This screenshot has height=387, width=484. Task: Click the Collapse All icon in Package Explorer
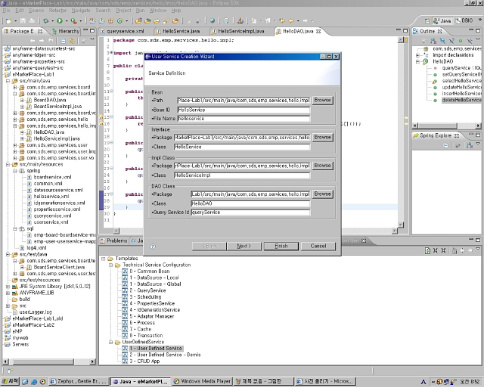63,41
